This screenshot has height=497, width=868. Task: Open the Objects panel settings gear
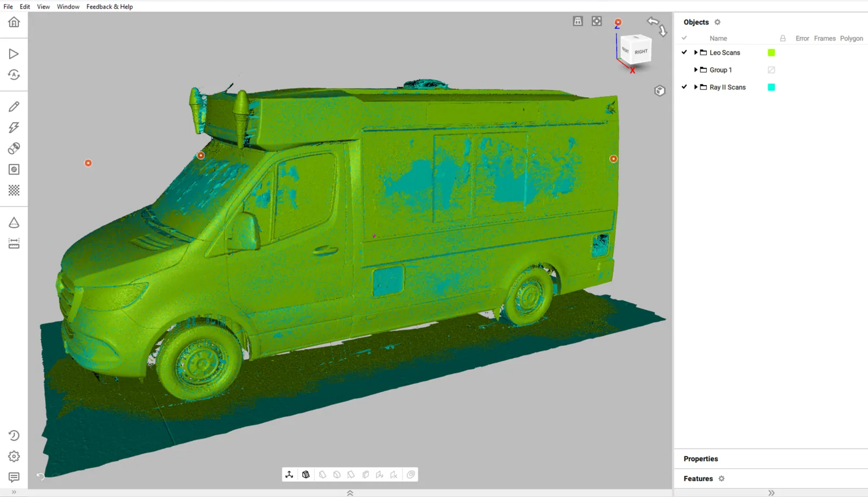coord(718,22)
